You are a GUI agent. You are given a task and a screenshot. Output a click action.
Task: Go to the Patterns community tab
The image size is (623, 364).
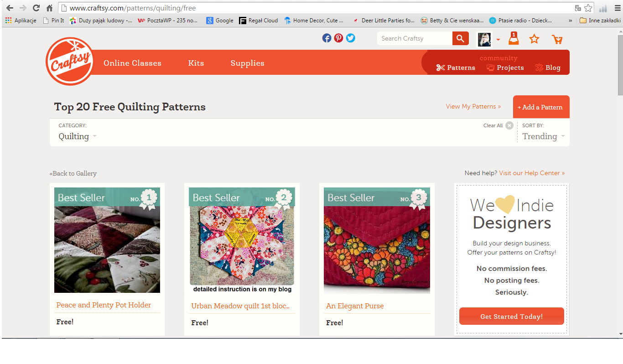point(456,68)
